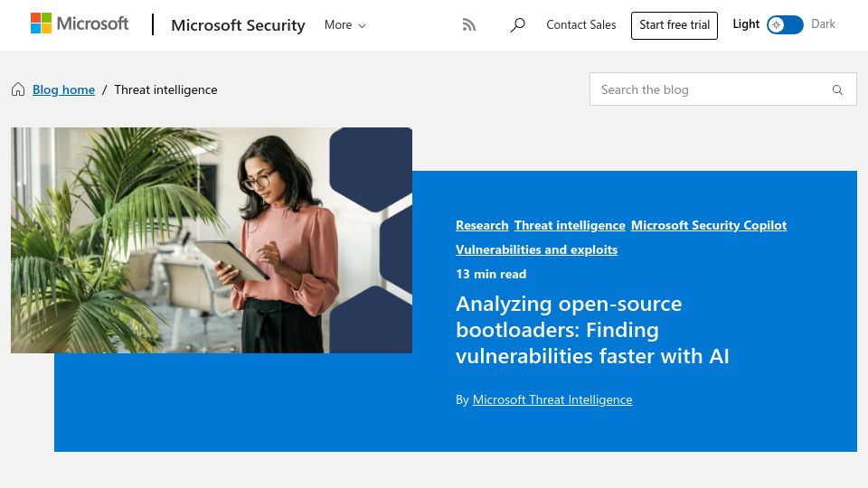Go to Blog home breadcrumb link
868x488 pixels.
point(63,89)
